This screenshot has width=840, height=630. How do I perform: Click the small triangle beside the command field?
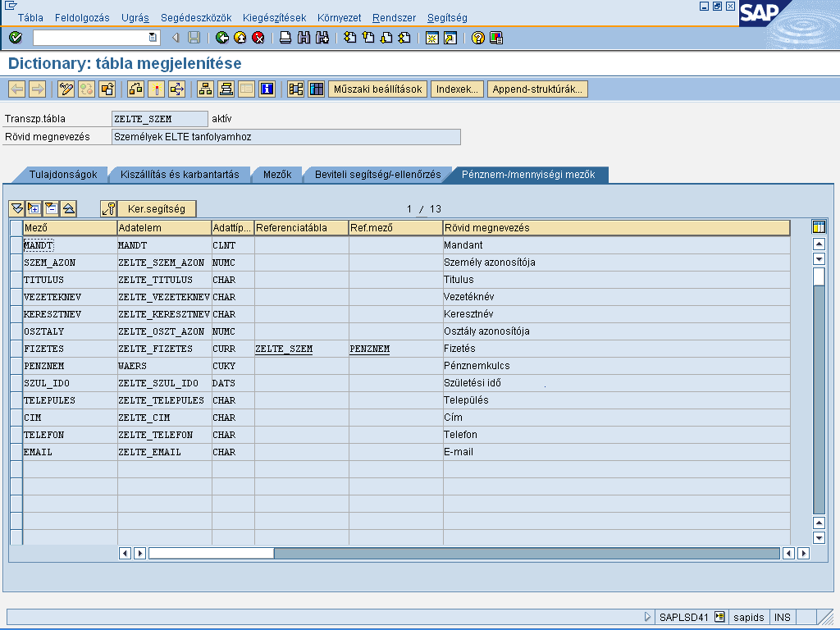[x=176, y=38]
